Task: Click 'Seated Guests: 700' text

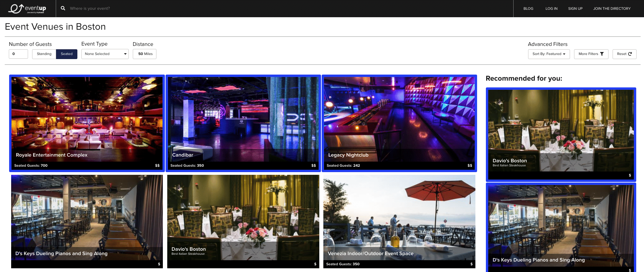Action: pos(31,166)
